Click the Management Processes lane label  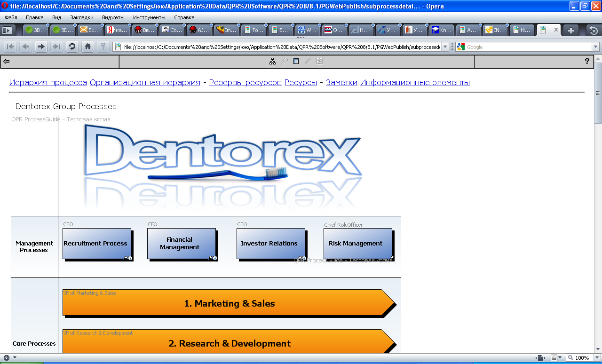point(34,247)
